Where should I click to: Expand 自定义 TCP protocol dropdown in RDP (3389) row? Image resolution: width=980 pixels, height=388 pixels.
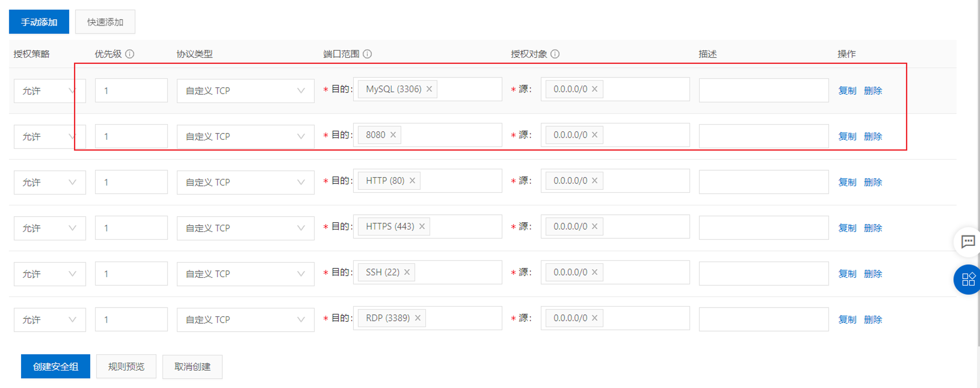[245, 320]
